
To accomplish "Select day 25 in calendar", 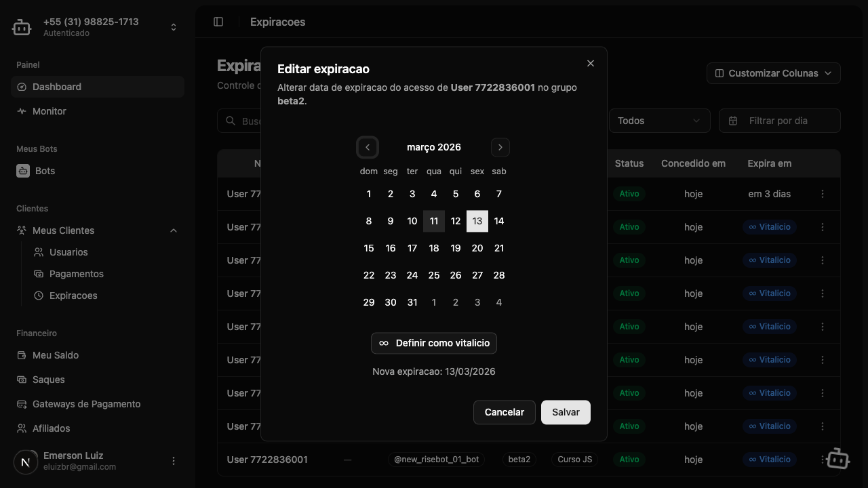I will click(x=434, y=275).
